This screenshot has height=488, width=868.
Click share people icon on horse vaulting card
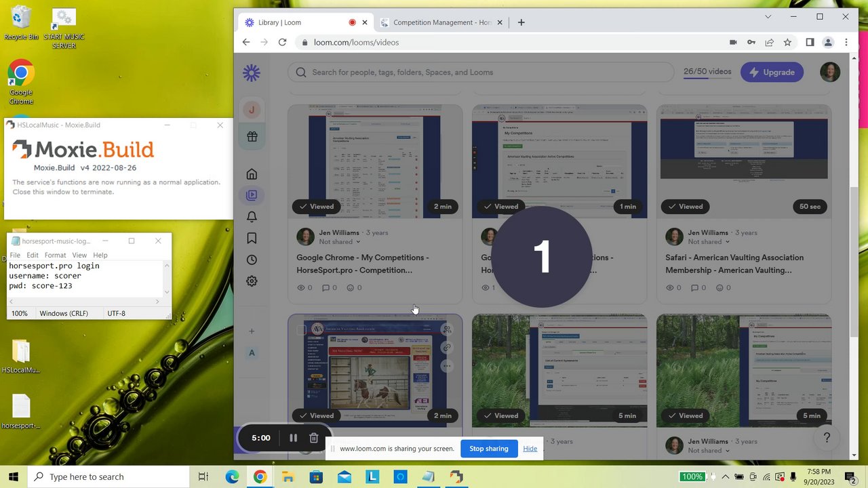[x=446, y=329]
